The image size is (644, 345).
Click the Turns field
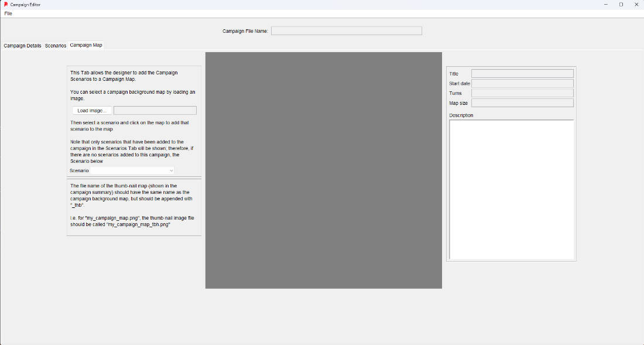tap(522, 93)
